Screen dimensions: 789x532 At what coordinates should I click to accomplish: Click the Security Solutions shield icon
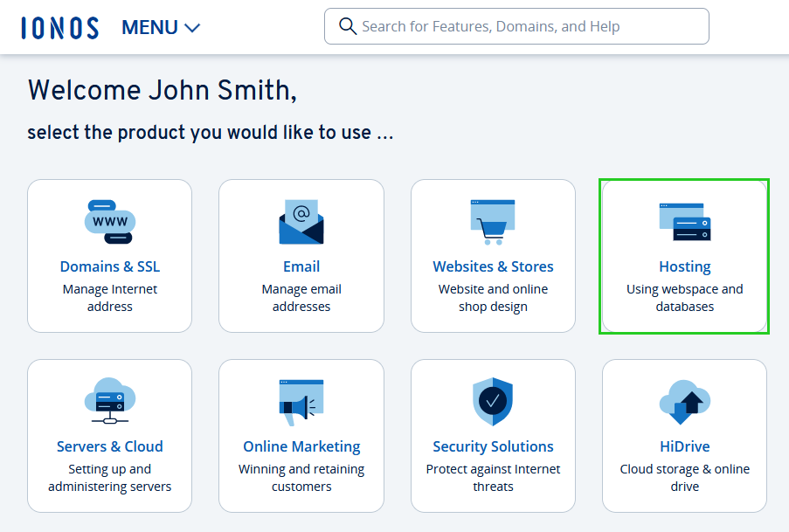point(493,402)
